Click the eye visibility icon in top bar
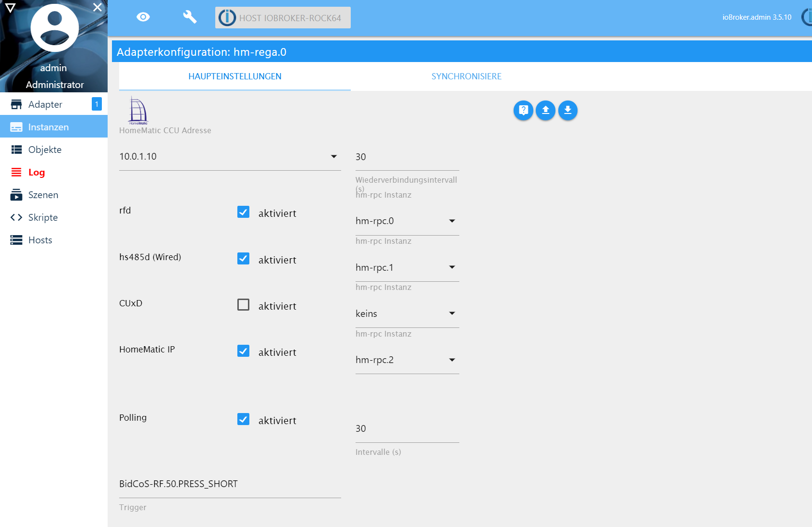This screenshot has width=812, height=527. point(143,17)
